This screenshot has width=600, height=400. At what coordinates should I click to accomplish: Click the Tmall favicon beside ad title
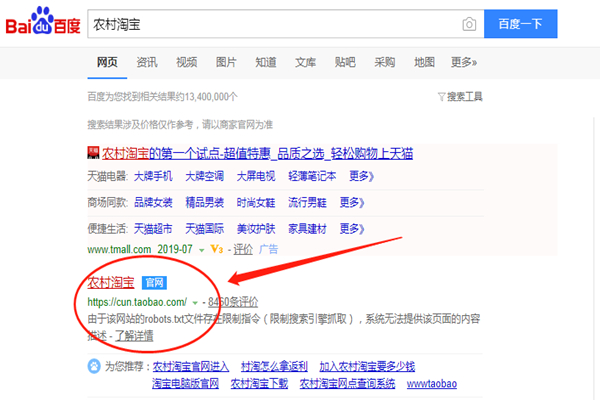[93, 152]
